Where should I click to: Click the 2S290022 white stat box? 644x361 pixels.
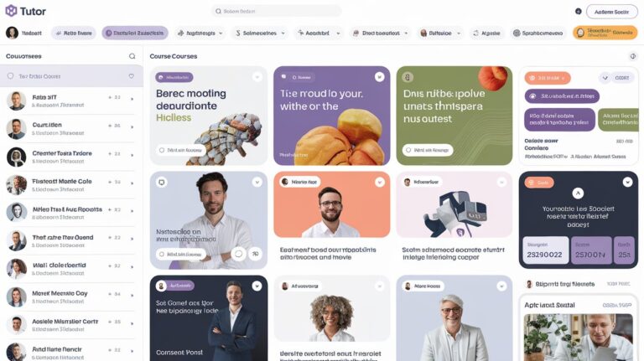click(545, 250)
